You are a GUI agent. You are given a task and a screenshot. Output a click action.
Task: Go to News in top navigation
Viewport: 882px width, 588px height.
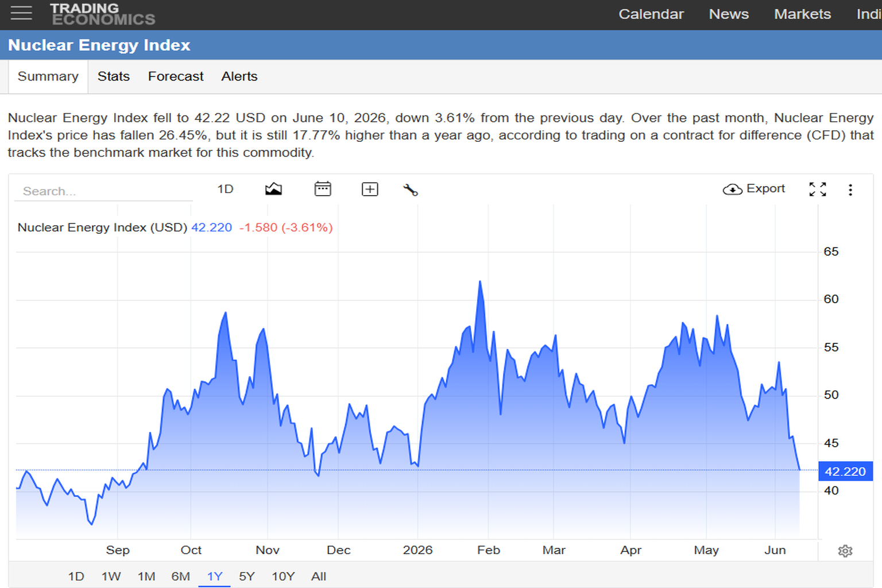tap(729, 14)
